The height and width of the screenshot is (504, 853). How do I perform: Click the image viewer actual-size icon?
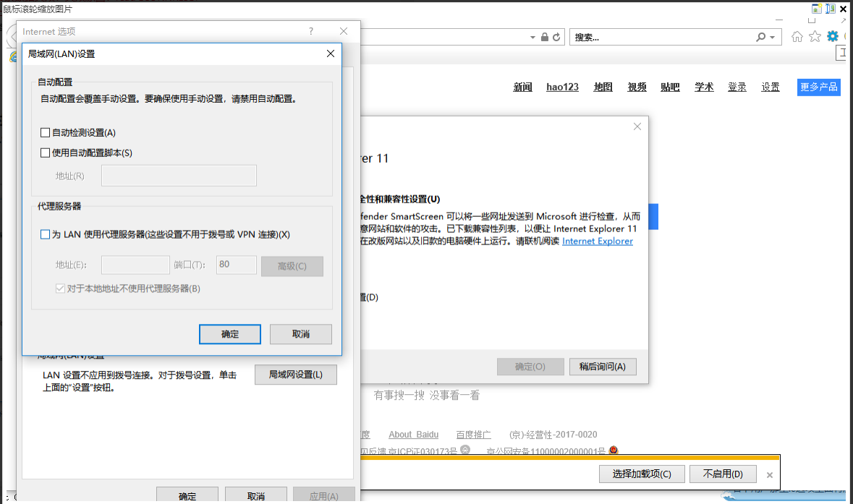click(x=817, y=9)
